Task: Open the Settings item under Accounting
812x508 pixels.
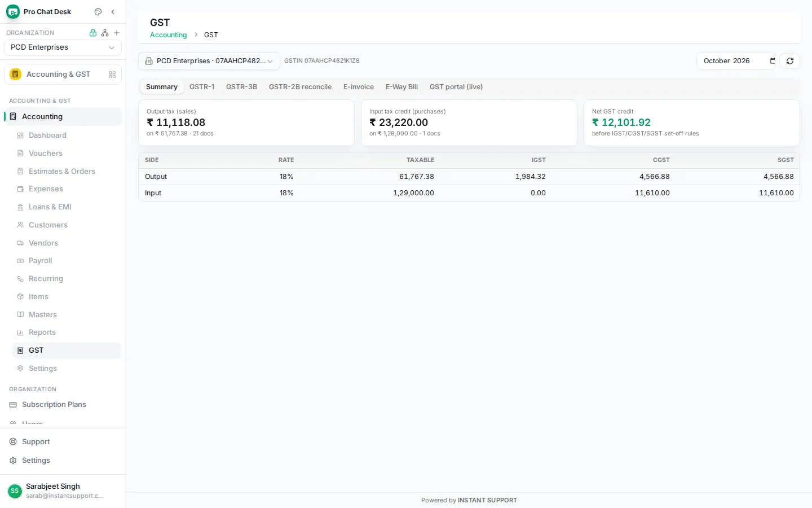Action: click(x=67, y=369)
